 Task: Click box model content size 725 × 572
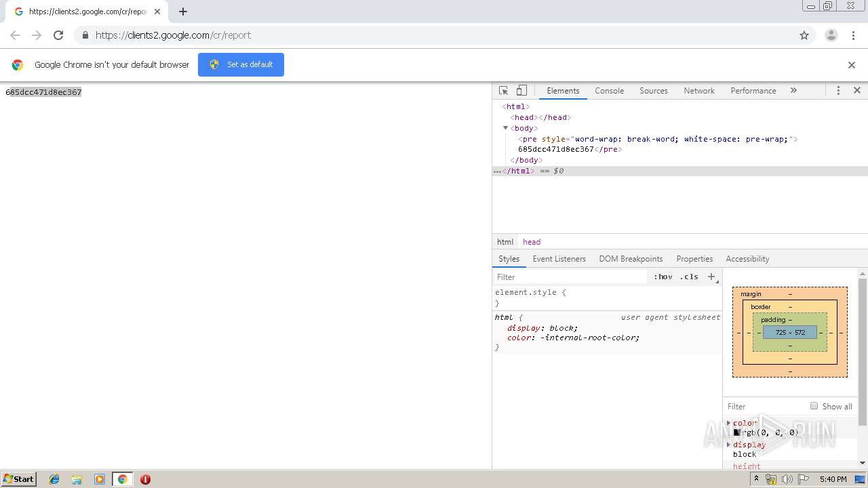[x=790, y=333]
